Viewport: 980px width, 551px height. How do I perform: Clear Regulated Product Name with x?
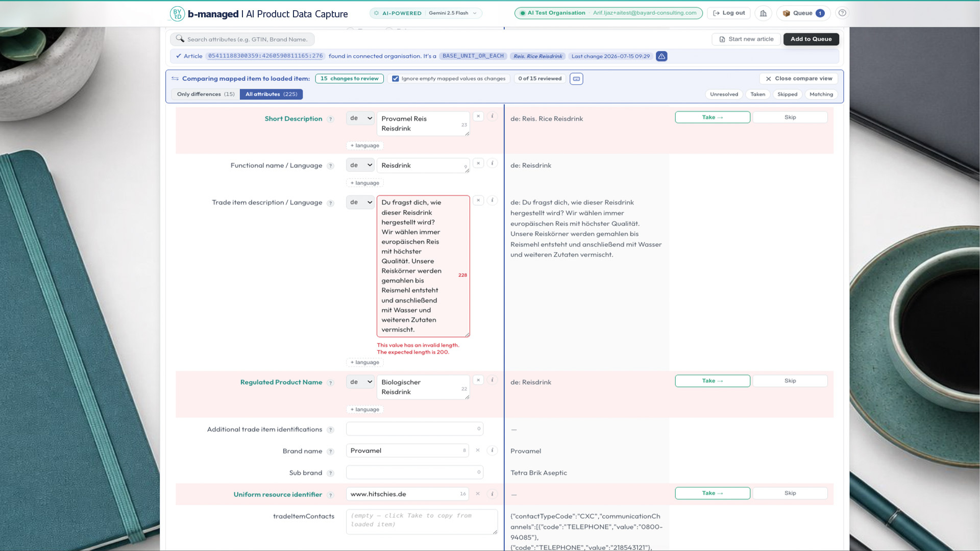point(478,380)
